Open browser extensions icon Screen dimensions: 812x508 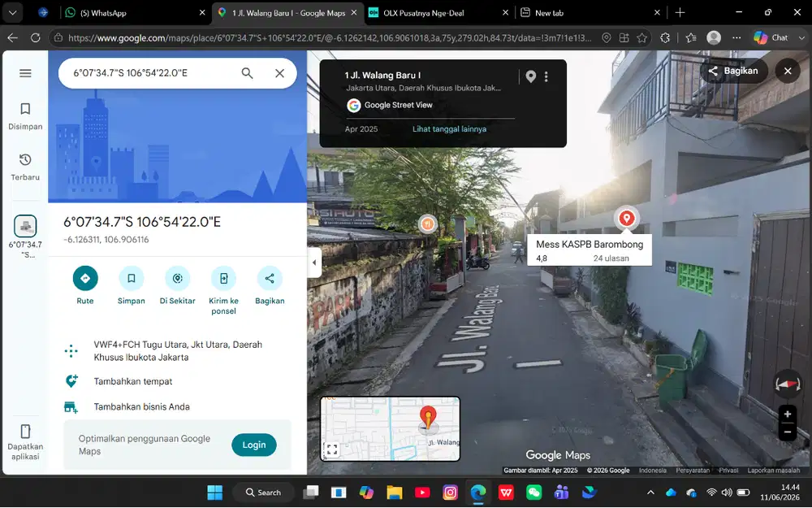665,38
